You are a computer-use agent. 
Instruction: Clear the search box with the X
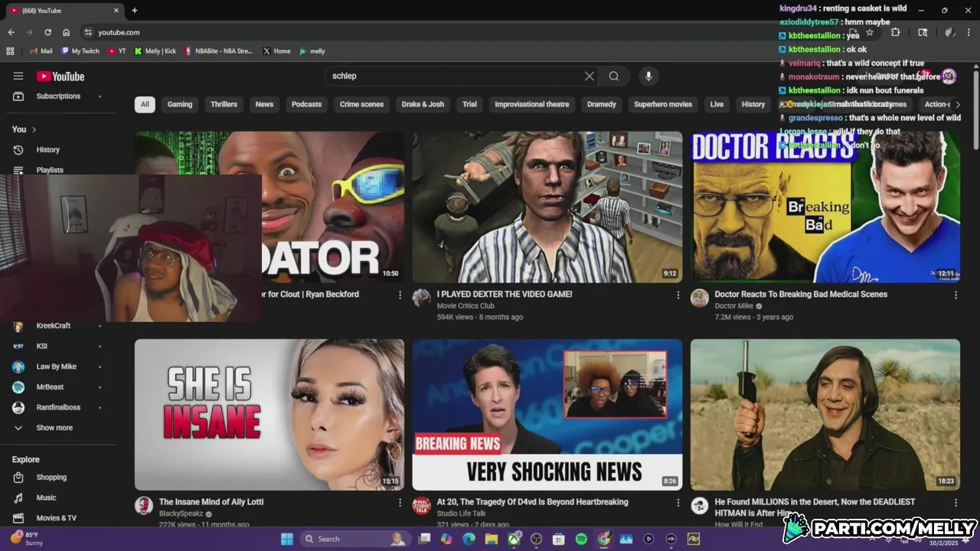590,76
